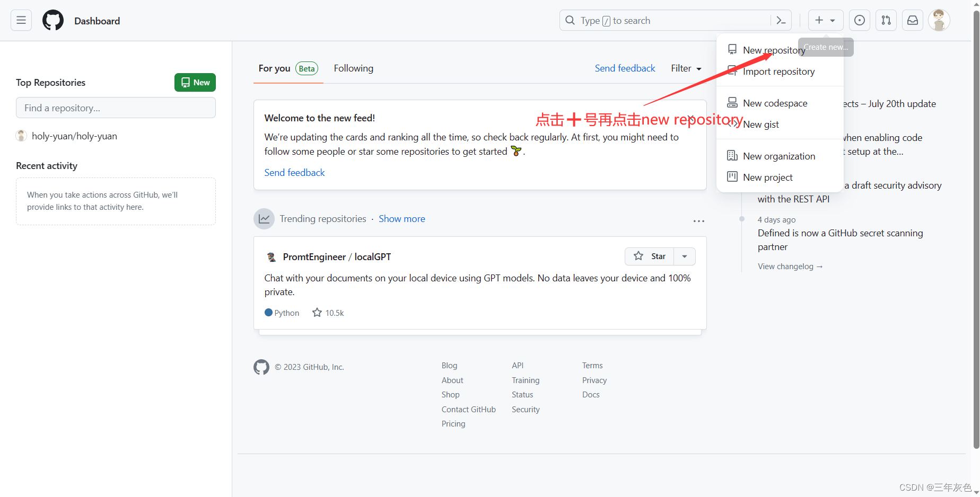Open the hamburger navigation menu
The width and height of the screenshot is (980, 497).
(x=21, y=20)
